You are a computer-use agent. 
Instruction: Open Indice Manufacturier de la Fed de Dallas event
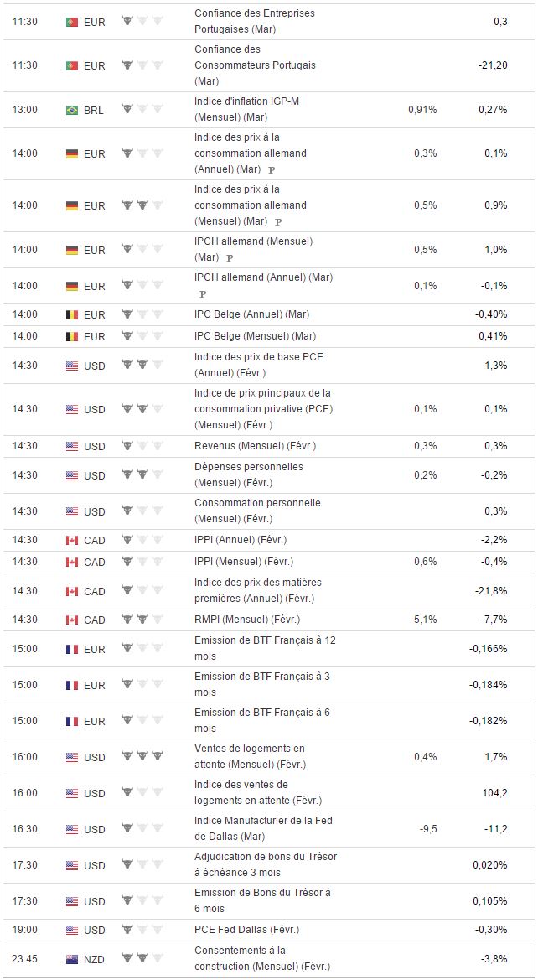coord(263,828)
